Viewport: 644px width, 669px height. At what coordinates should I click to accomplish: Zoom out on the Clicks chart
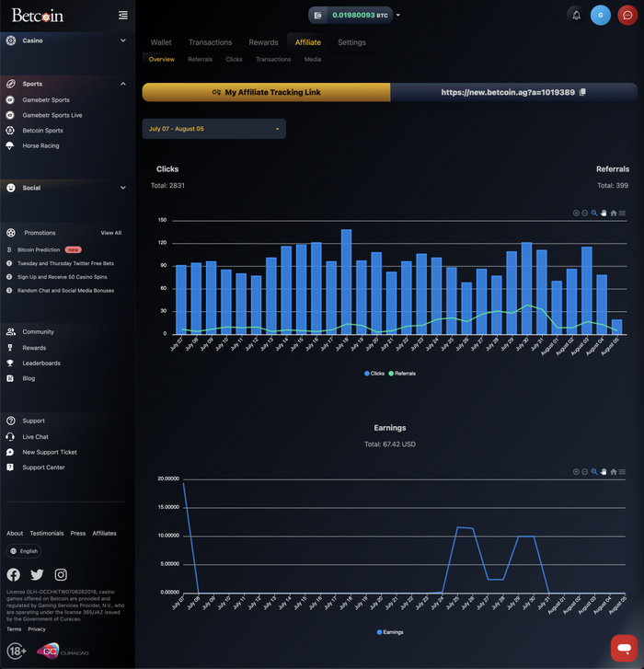click(585, 213)
